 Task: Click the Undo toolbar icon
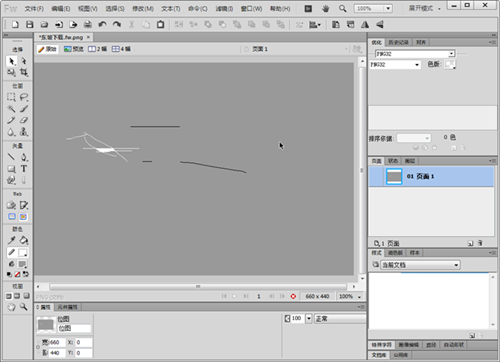coord(102,25)
